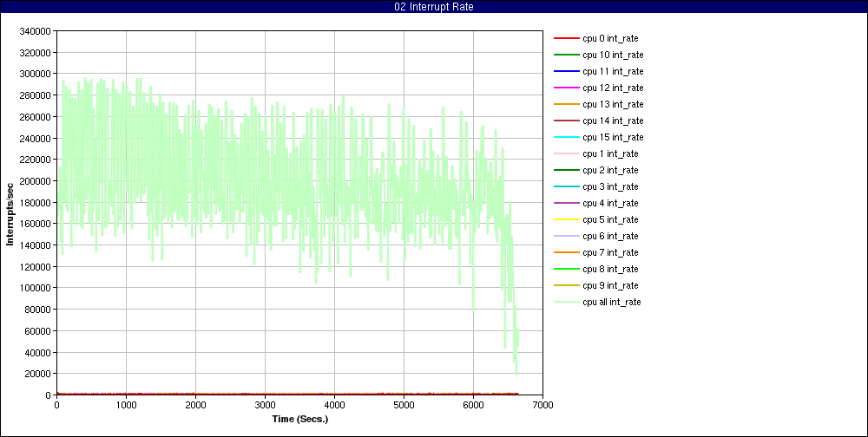Click the cpu 7 int_rate legend label
The image size is (868, 437).
pos(610,253)
